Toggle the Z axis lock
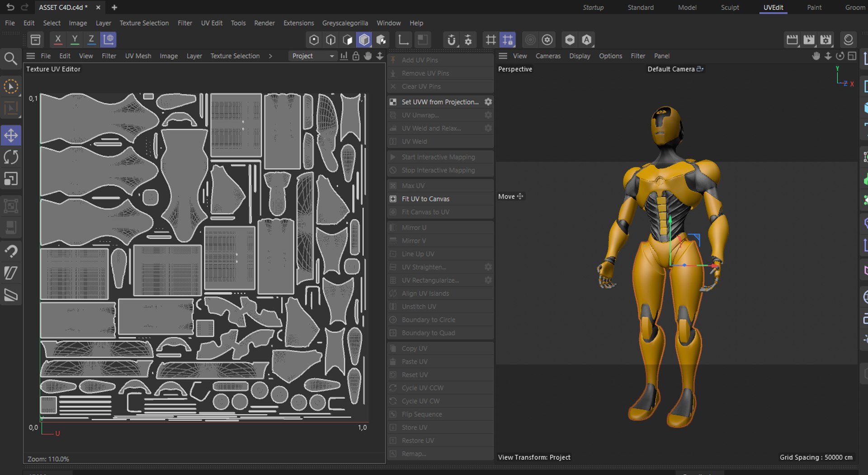Screen dimensions: 868x475 [91, 40]
